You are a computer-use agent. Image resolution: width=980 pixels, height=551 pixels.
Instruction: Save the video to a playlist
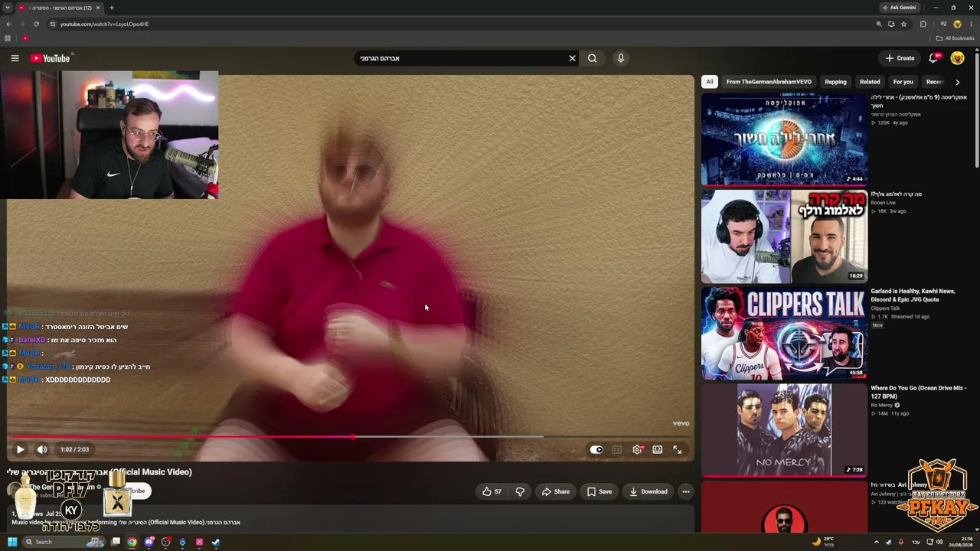(599, 491)
